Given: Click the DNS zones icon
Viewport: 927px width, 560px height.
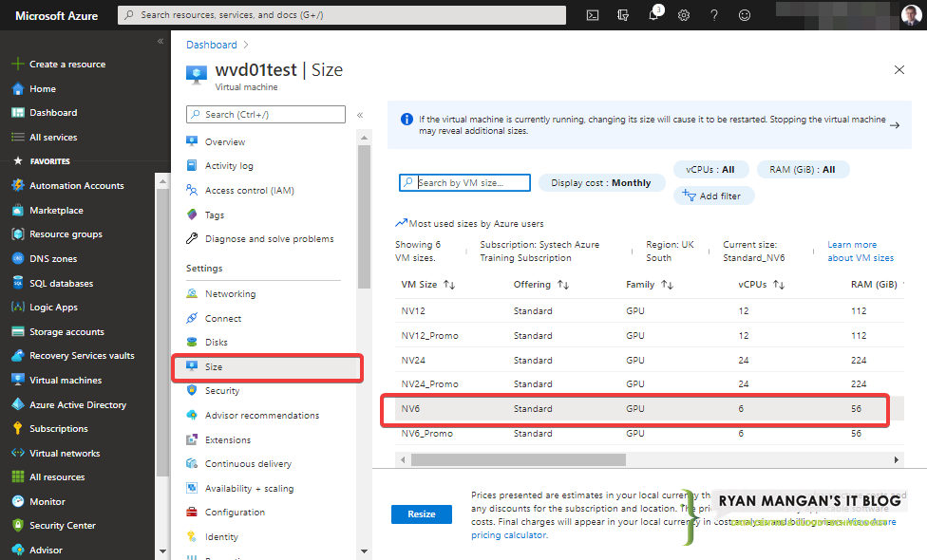Looking at the screenshot, I should [x=18, y=259].
